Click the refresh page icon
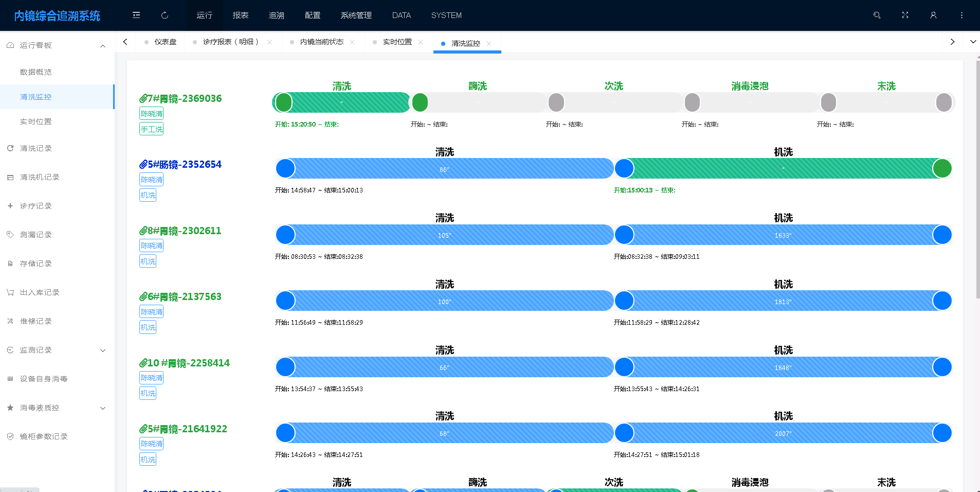 click(x=165, y=15)
